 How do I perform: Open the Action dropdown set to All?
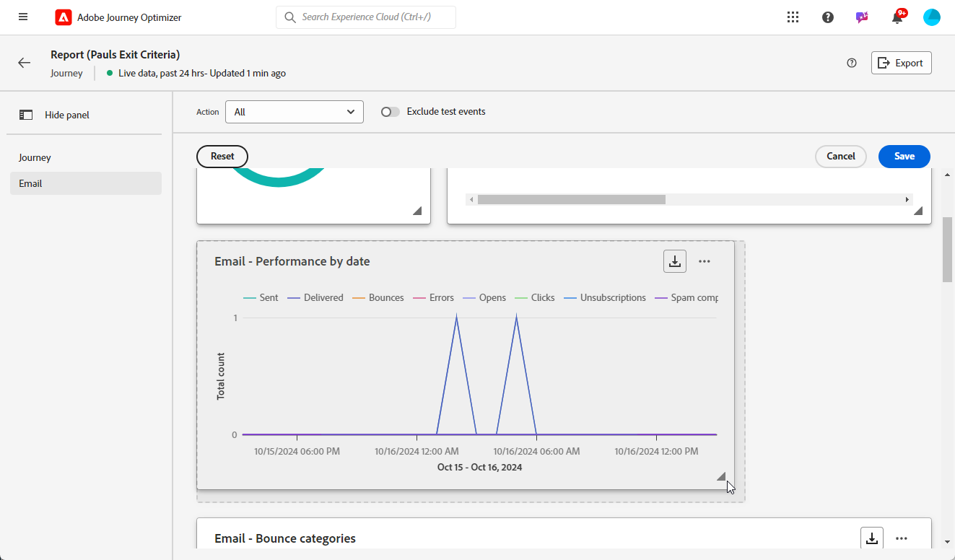[295, 112]
